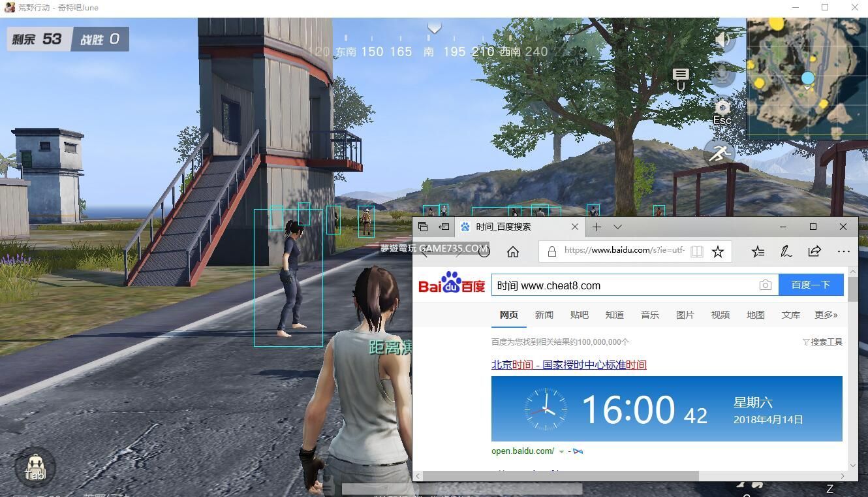Click the Share page icon in Edge

814,252
